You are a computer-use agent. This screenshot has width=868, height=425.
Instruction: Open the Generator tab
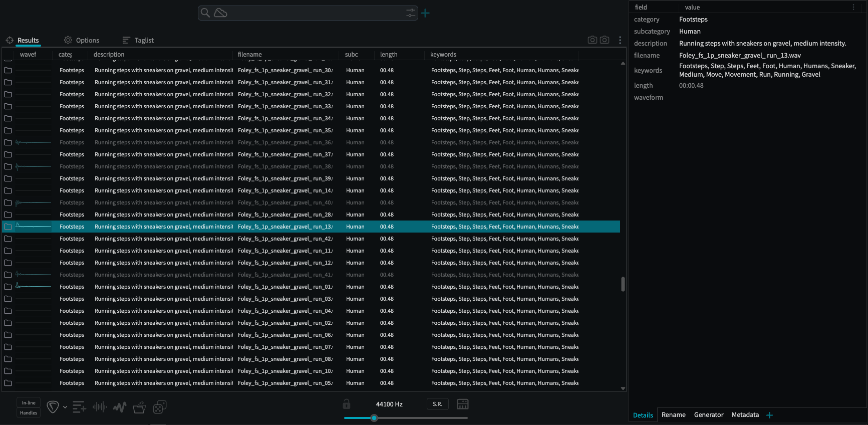[709, 414]
